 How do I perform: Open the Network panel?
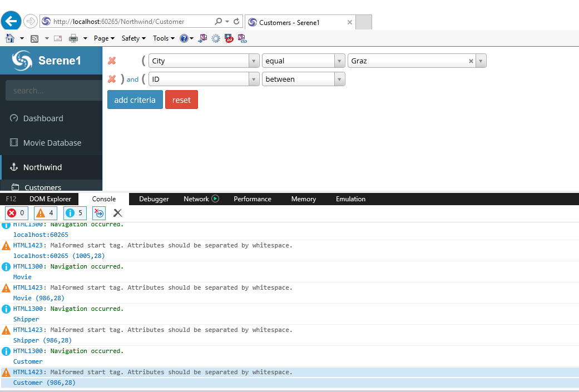tap(197, 199)
